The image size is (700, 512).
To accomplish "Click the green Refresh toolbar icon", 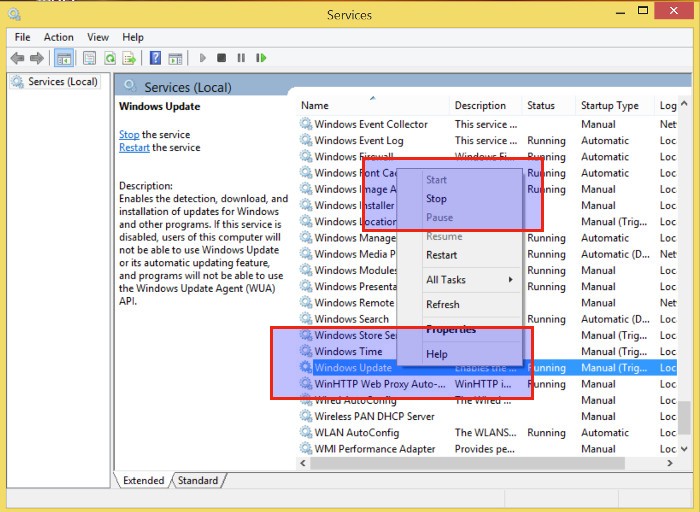I will pos(110,58).
